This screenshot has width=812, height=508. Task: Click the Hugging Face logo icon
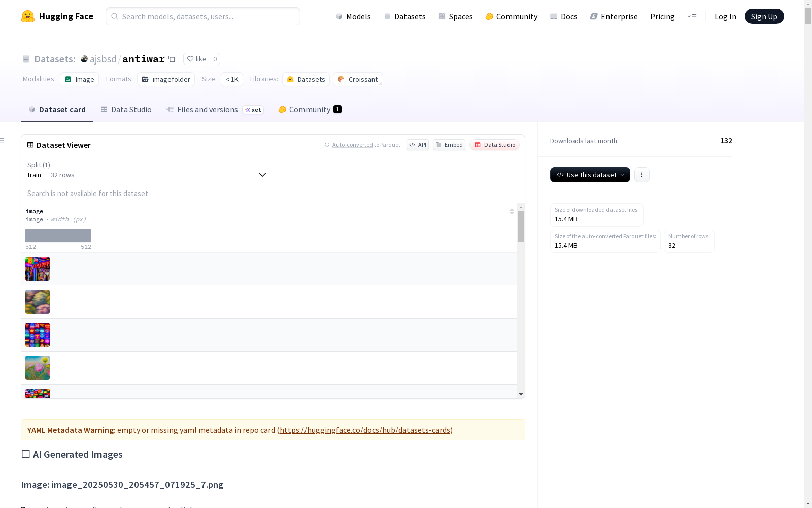point(28,16)
